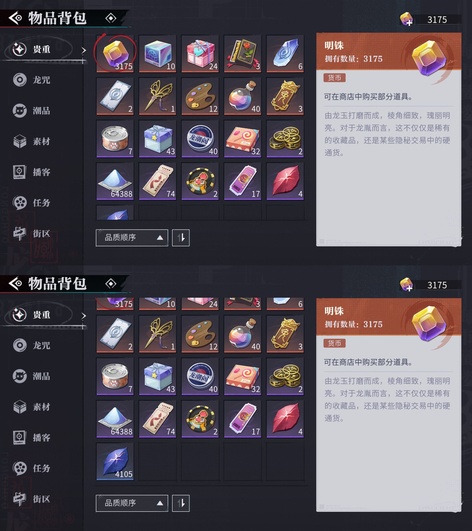Choose the potion flask item in upper grid

pos(243,97)
